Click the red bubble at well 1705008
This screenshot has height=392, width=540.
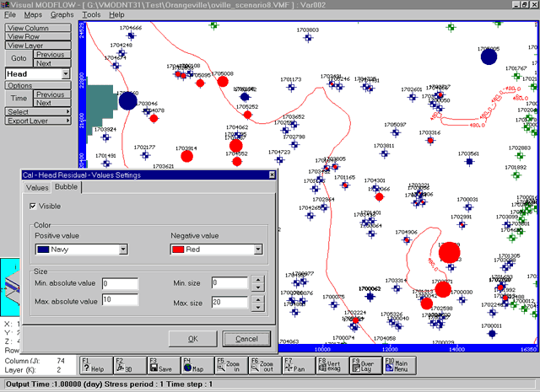pyautogui.click(x=223, y=82)
